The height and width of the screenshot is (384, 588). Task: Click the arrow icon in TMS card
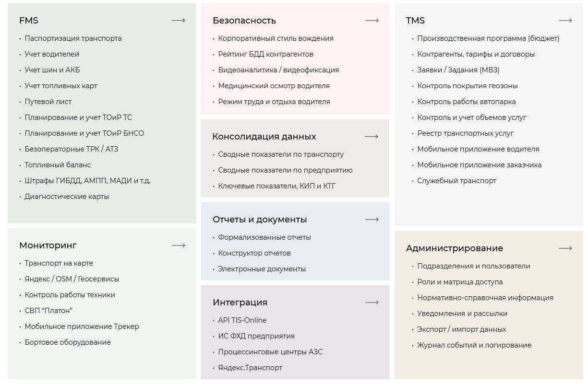point(565,21)
